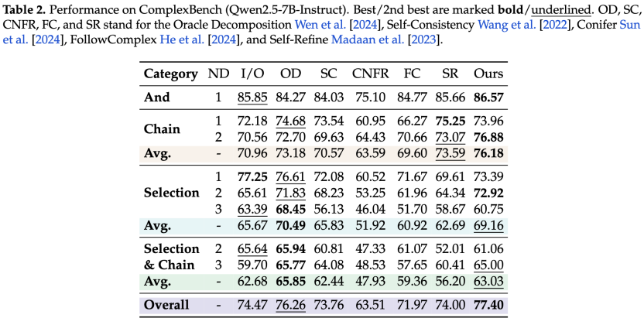The width and height of the screenshot is (644, 325).
Task: Click the bold 70.49 Selection average
Action: (x=291, y=226)
